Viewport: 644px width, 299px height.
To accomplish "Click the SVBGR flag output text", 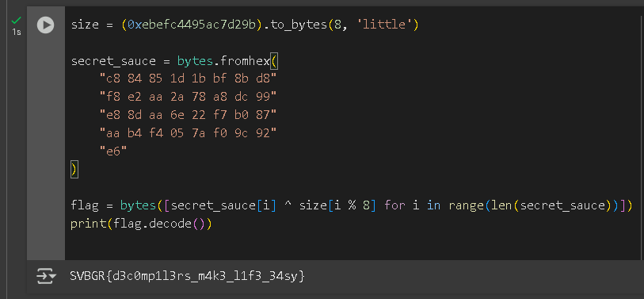I will tap(188, 276).
